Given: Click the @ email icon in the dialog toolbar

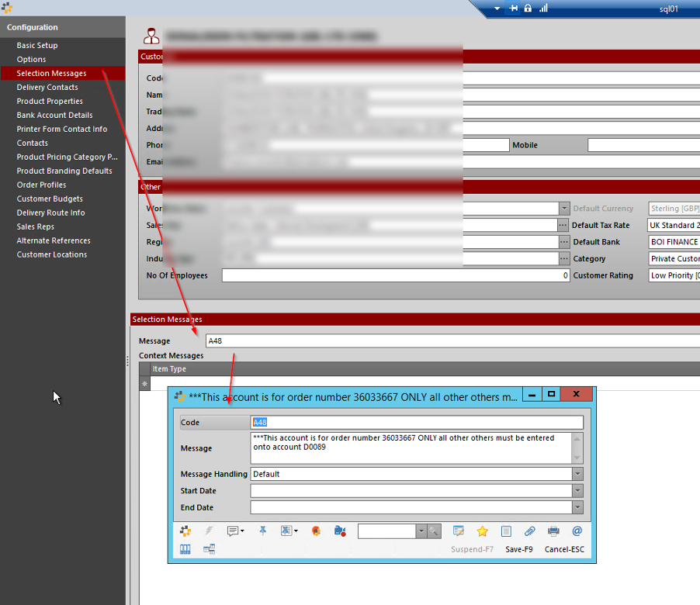Looking at the screenshot, I should 575,531.
